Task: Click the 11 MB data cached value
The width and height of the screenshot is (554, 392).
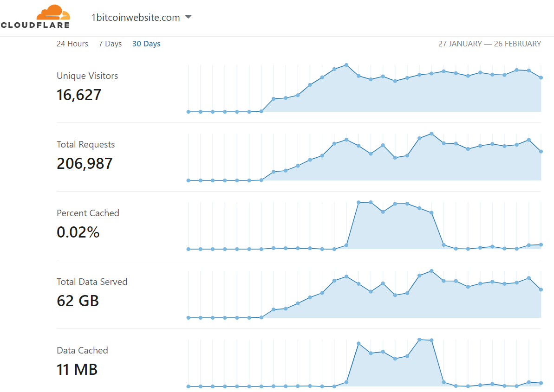Action: [x=77, y=370]
